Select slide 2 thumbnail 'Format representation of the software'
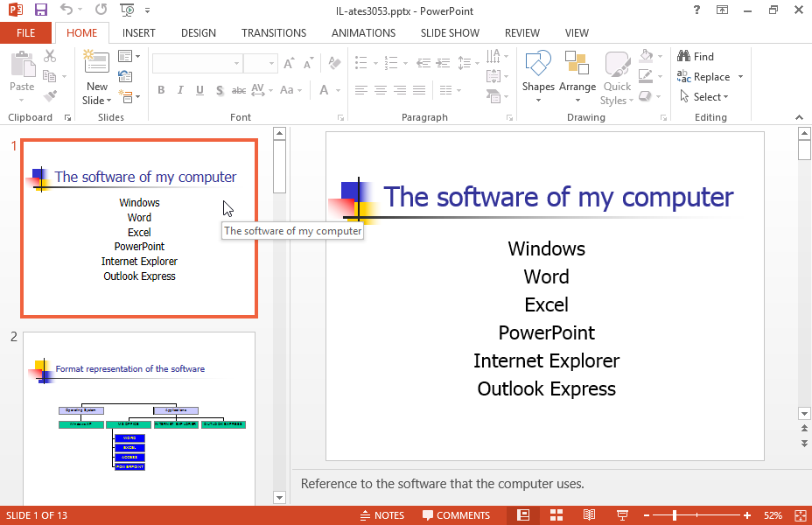 point(139,417)
